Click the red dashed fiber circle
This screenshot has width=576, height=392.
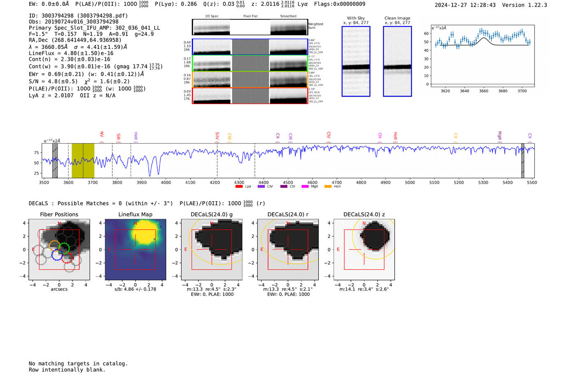67,258
